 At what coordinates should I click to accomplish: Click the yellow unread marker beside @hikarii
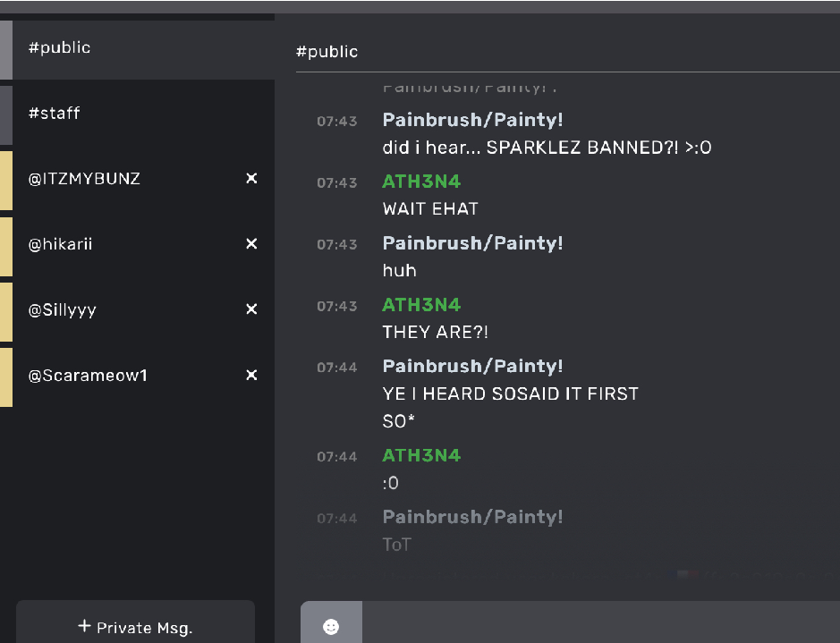point(6,246)
